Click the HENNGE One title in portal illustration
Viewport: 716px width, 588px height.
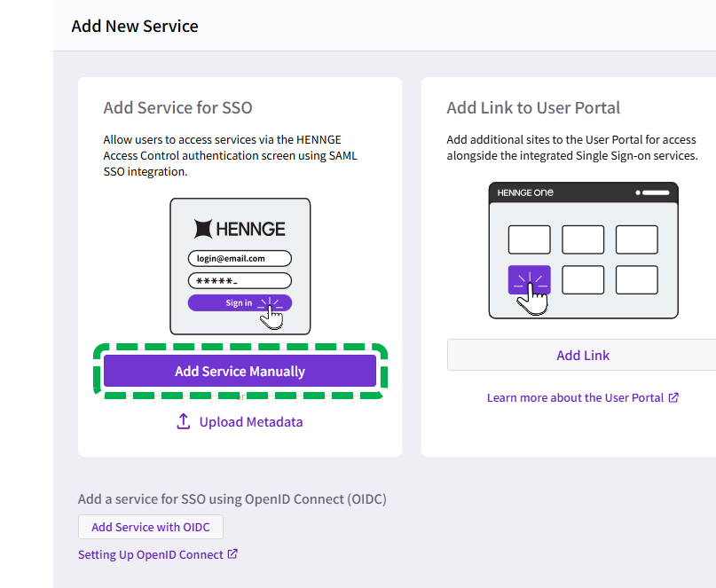[x=525, y=192]
